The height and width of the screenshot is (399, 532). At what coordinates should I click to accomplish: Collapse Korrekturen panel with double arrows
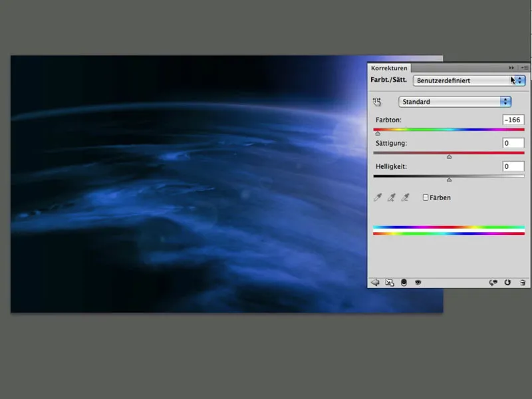point(511,68)
